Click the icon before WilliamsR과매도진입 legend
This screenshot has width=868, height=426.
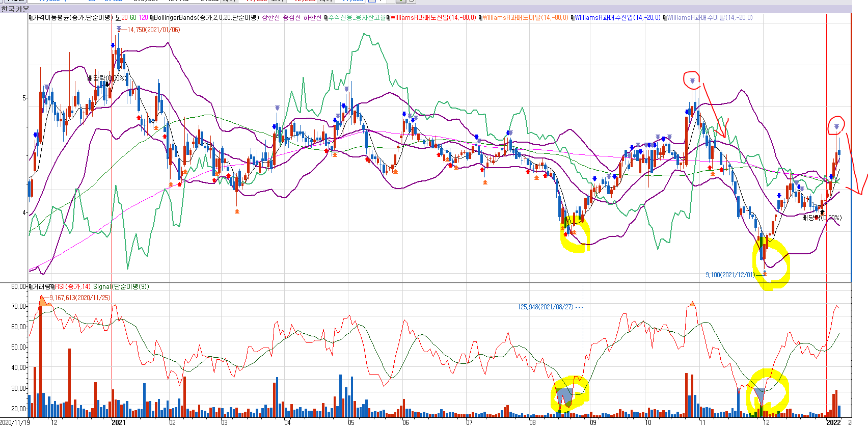tap(388, 17)
